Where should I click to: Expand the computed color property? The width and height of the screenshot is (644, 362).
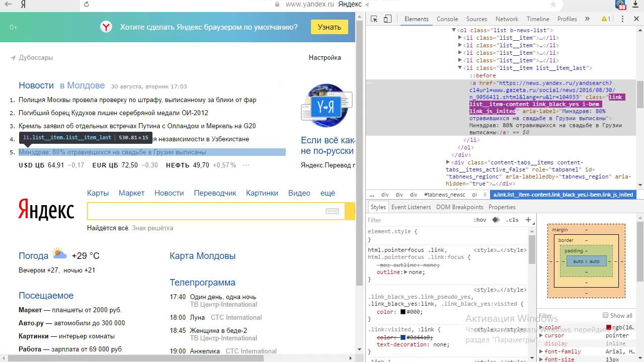pos(541,327)
